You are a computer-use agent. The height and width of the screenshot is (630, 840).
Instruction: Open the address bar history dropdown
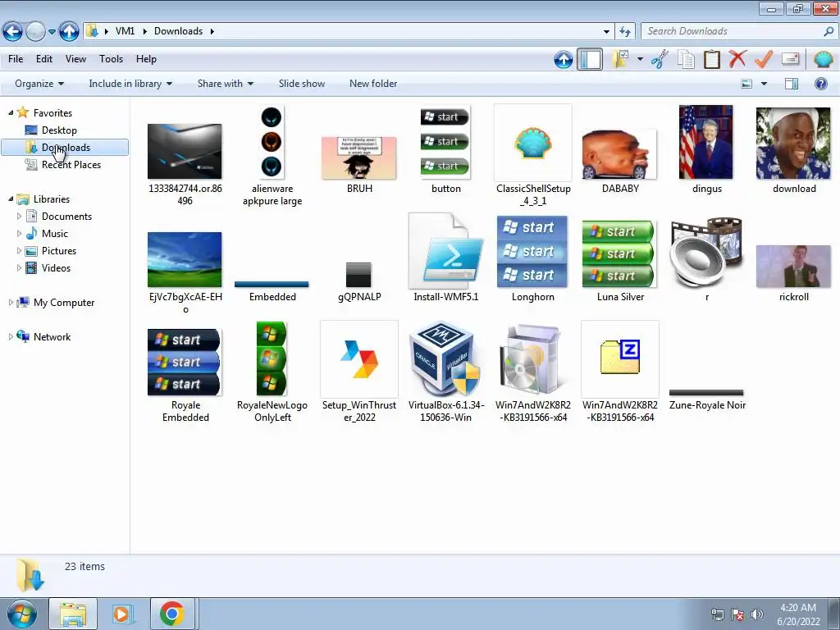[x=606, y=32]
